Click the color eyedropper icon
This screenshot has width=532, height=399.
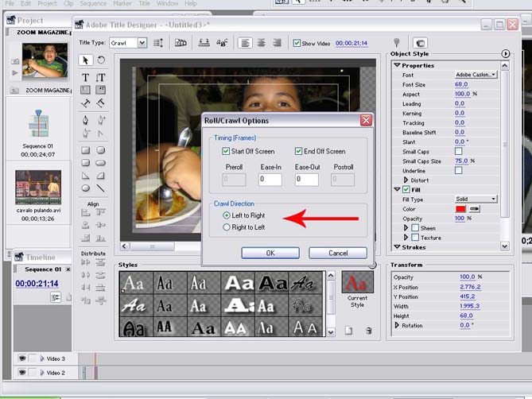(474, 208)
